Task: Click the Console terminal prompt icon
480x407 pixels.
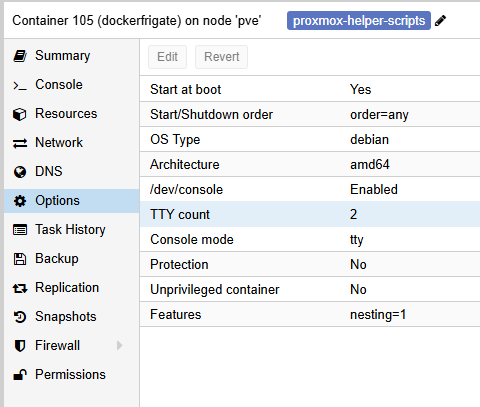Action: coord(20,86)
